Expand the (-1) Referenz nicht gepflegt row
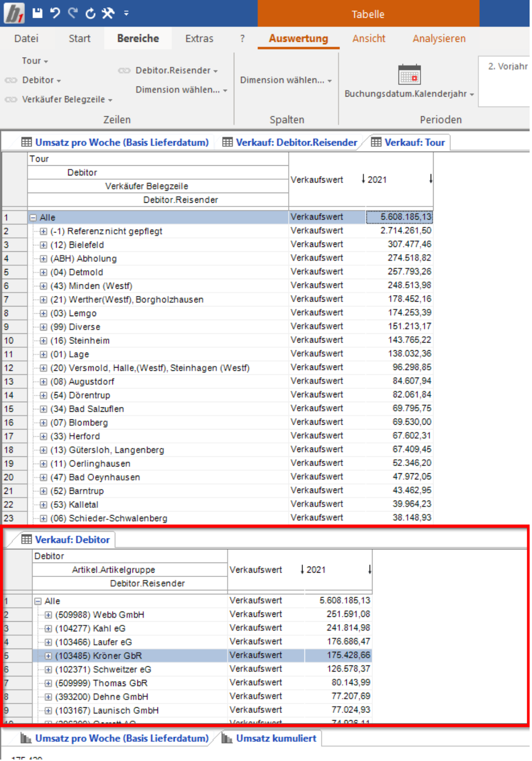Image resolution: width=532 pixels, height=761 pixels. click(43, 232)
